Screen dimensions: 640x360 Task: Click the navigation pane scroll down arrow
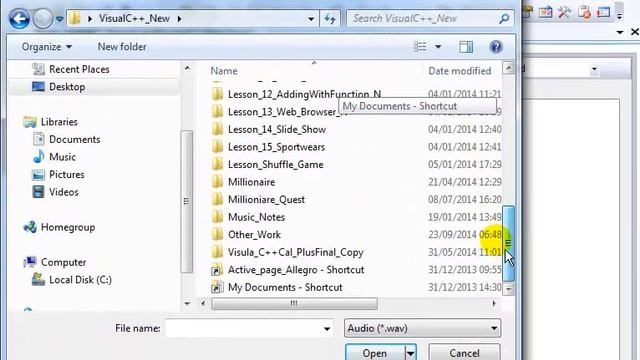(x=187, y=304)
